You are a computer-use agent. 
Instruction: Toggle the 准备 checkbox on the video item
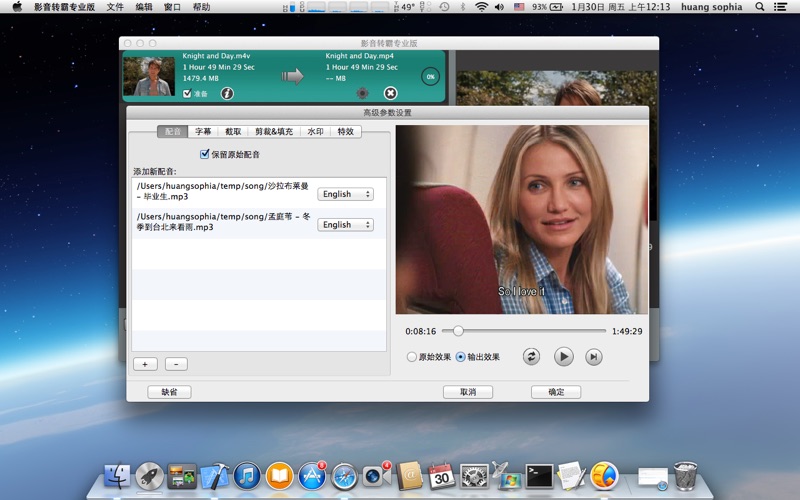187,94
